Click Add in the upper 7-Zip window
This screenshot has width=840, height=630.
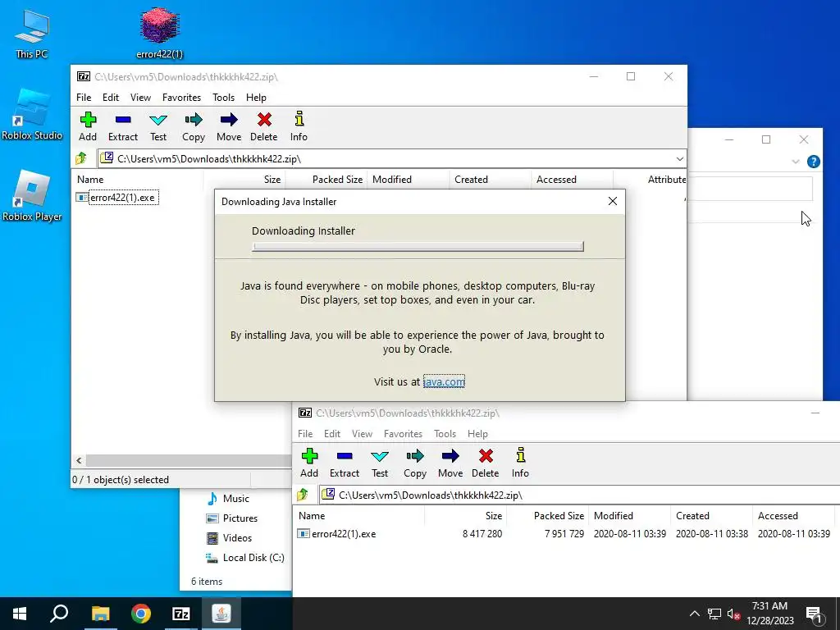point(88,127)
